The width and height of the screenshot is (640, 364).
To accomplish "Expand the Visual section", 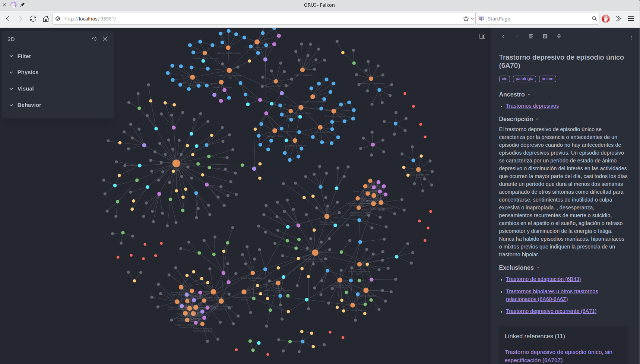I will pos(25,89).
